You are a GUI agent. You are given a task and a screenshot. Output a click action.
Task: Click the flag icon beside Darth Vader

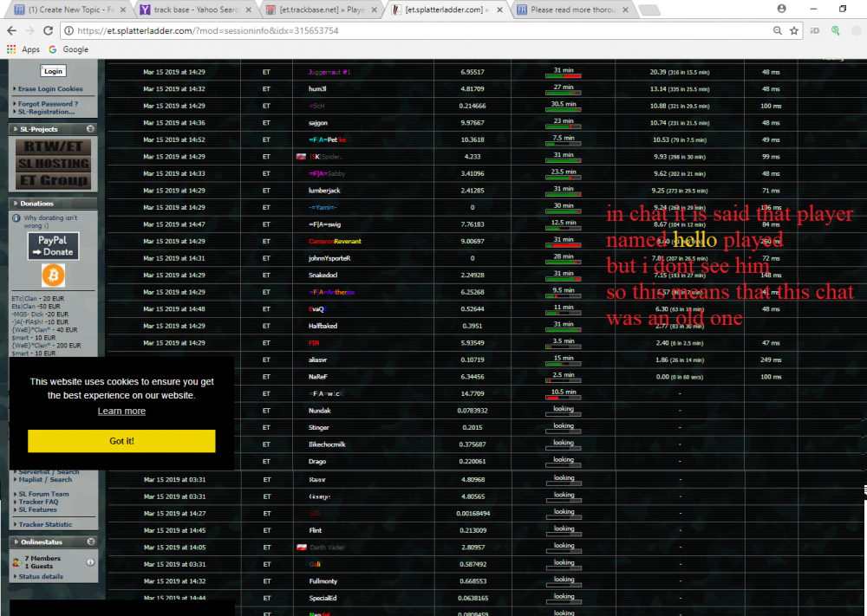[302, 548]
